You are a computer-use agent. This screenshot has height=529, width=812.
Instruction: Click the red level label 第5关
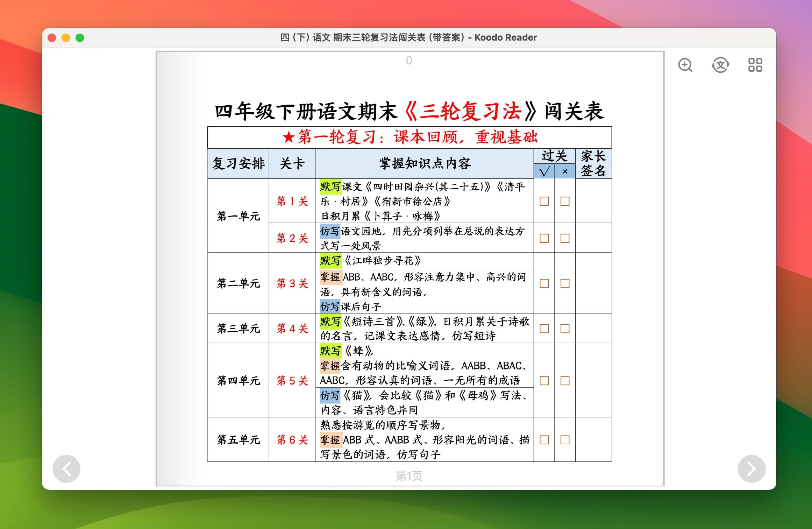click(292, 380)
